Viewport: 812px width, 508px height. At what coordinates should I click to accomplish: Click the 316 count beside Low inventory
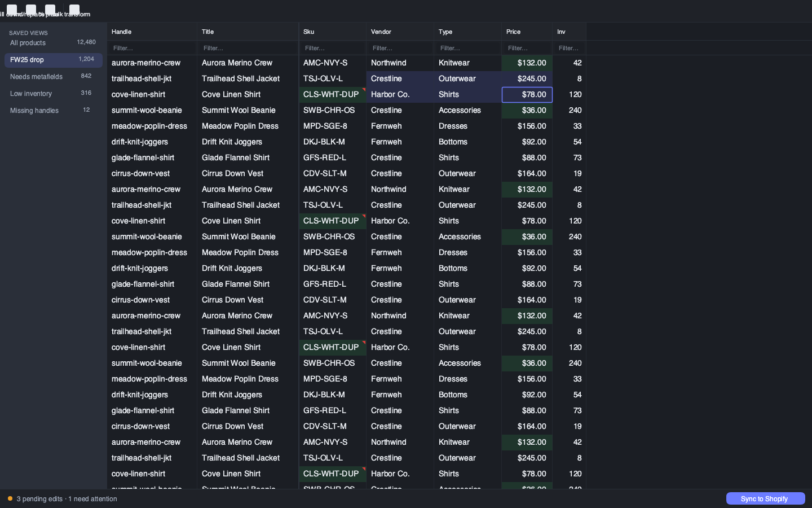(x=86, y=93)
